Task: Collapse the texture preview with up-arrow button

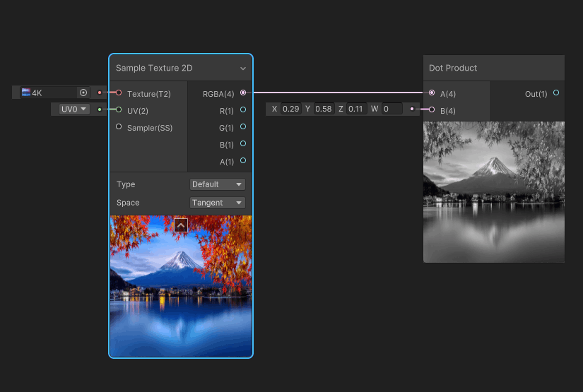Action: coord(181,225)
